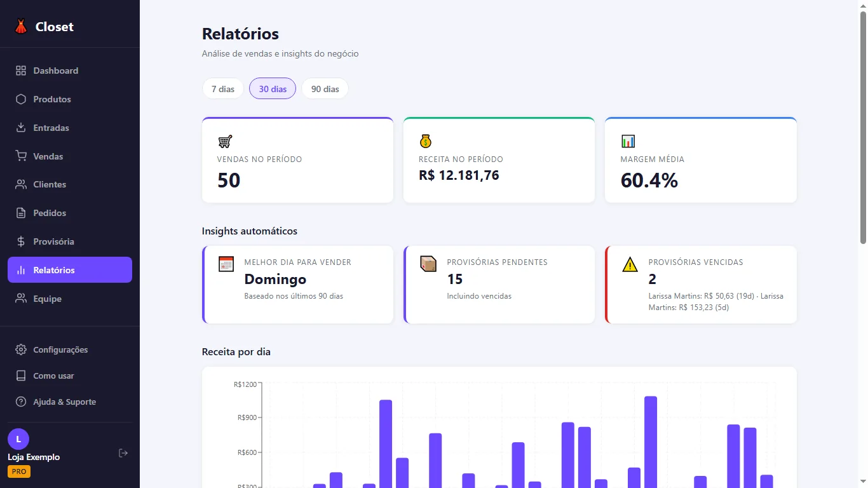Click the Entradas download icon

(21, 128)
